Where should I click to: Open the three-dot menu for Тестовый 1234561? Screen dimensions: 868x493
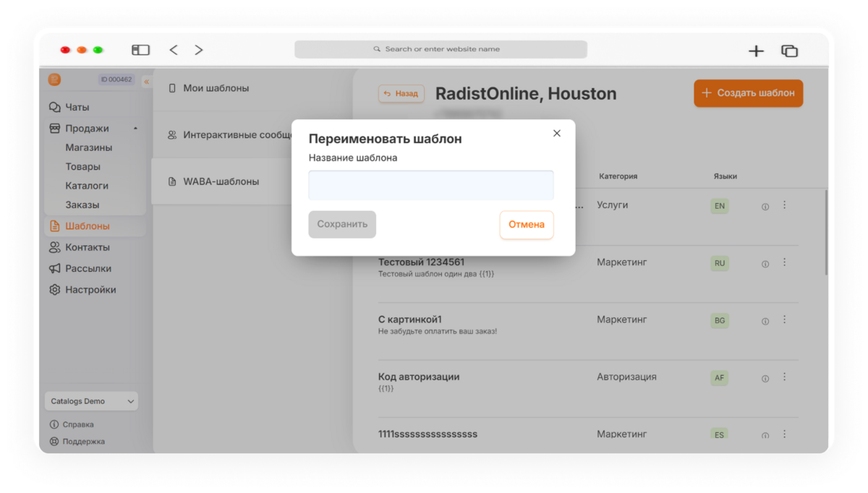(x=784, y=262)
